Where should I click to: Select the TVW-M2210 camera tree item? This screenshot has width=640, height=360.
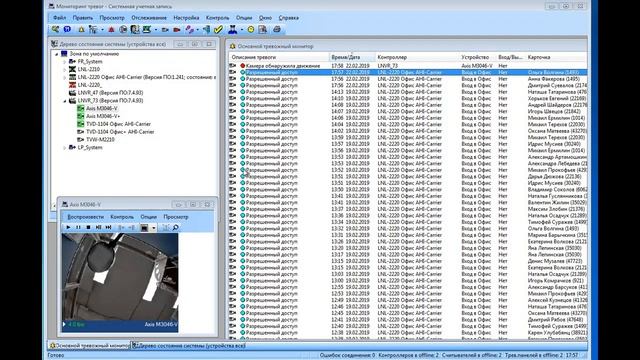pyautogui.click(x=100, y=140)
